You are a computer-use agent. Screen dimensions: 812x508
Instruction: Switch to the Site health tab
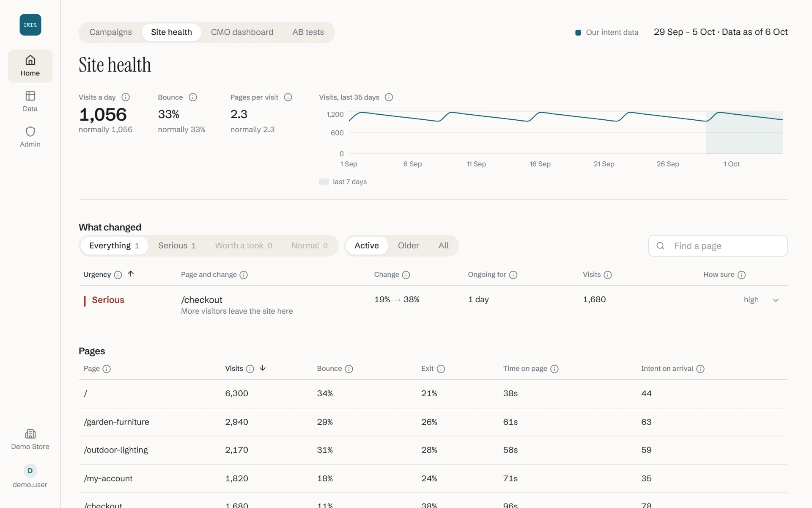click(x=171, y=32)
